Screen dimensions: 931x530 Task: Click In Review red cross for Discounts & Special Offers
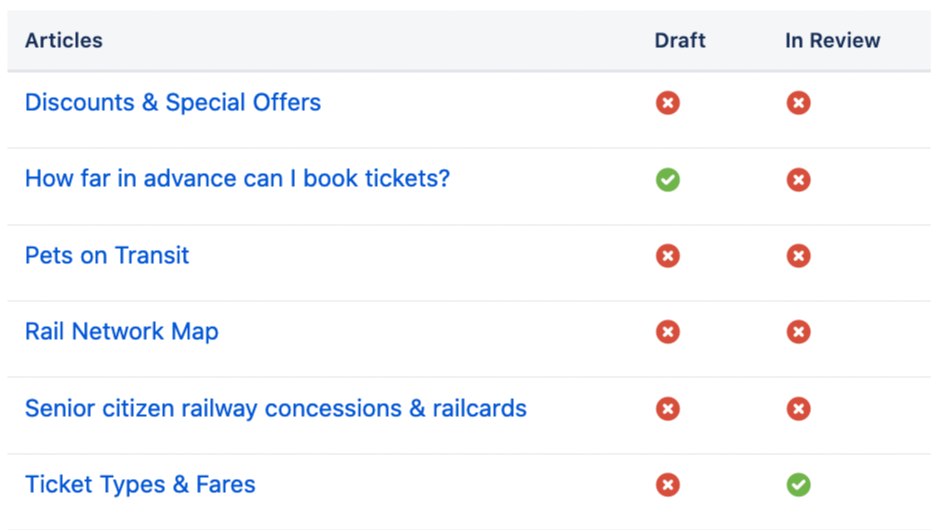pyautogui.click(x=798, y=103)
